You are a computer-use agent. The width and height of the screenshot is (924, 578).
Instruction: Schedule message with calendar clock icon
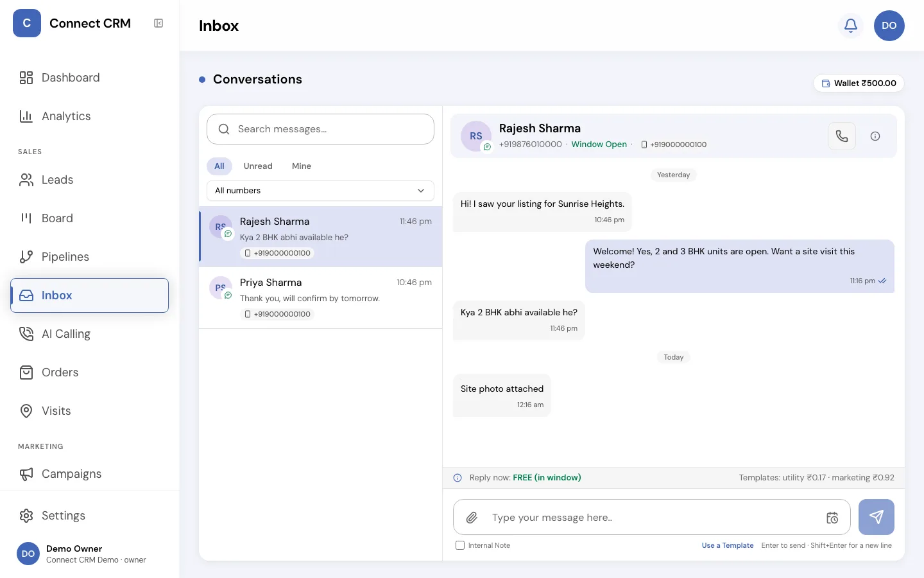832,518
